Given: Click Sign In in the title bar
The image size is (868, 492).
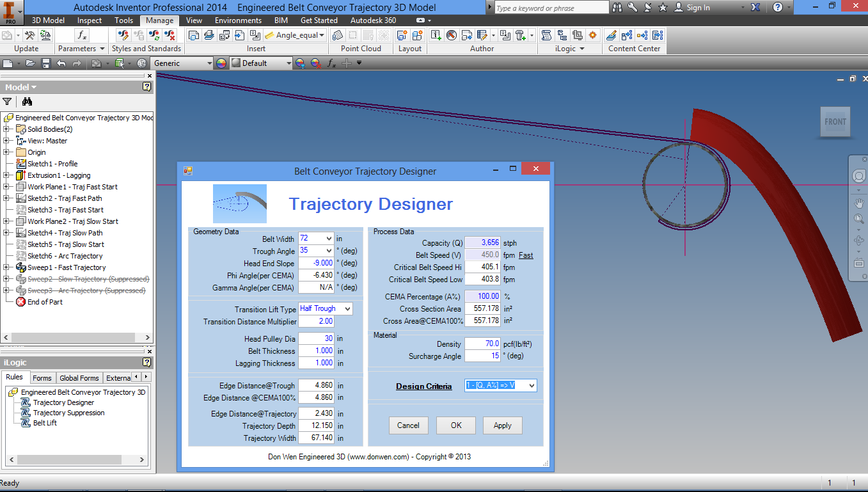Looking at the screenshot, I should tap(698, 8).
